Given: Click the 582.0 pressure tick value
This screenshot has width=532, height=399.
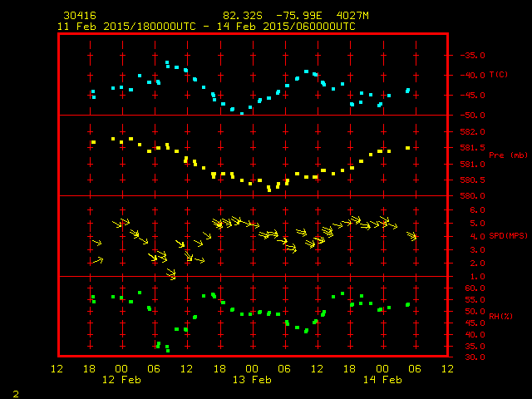Looking at the screenshot, I should click(x=473, y=131).
